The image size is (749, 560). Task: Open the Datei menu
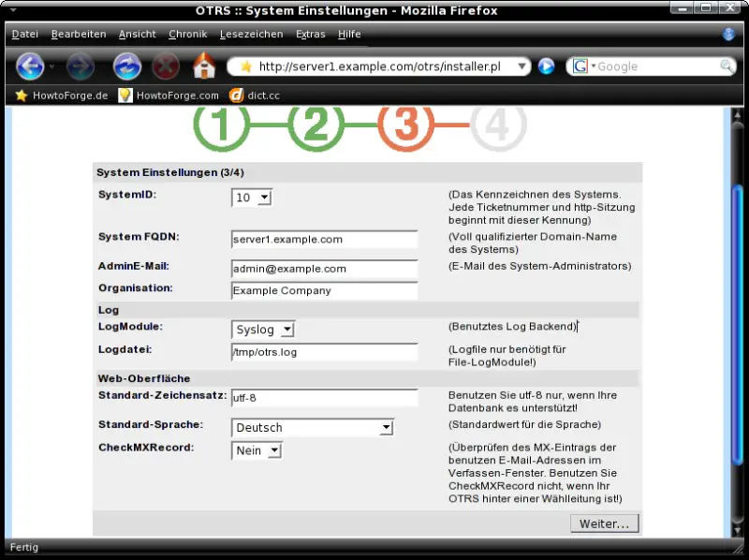tap(25, 34)
